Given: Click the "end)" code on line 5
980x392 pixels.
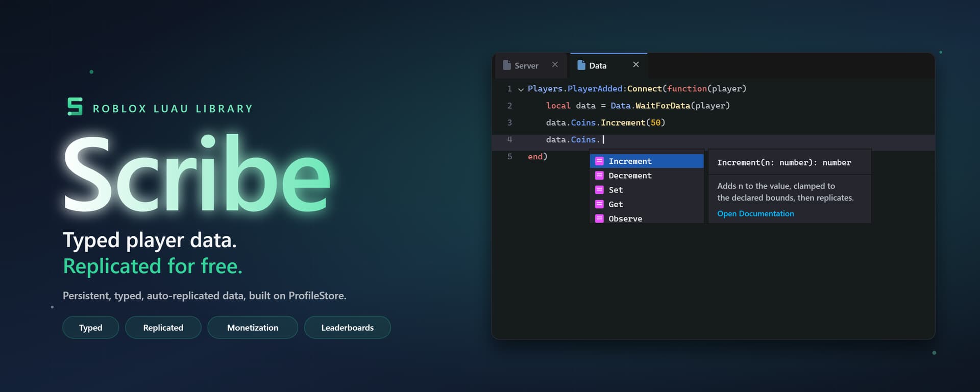Looking at the screenshot, I should click(537, 157).
